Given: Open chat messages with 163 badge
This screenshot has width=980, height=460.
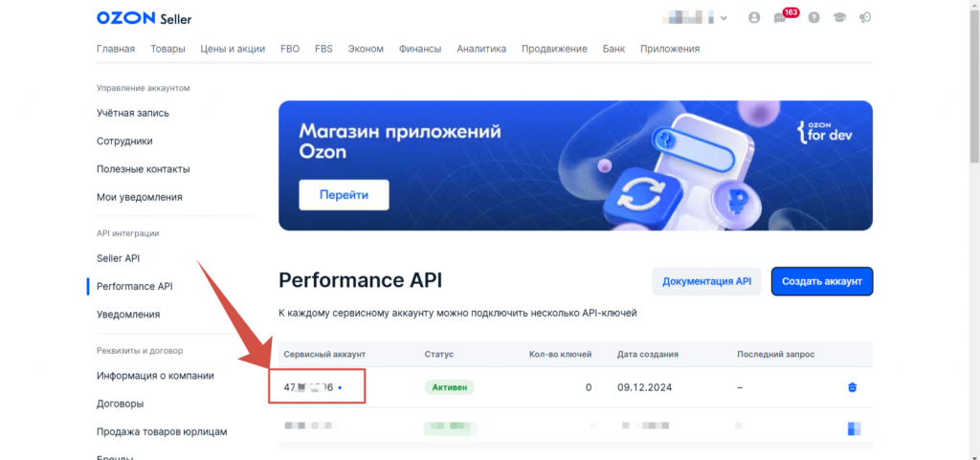Looking at the screenshot, I should [781, 18].
